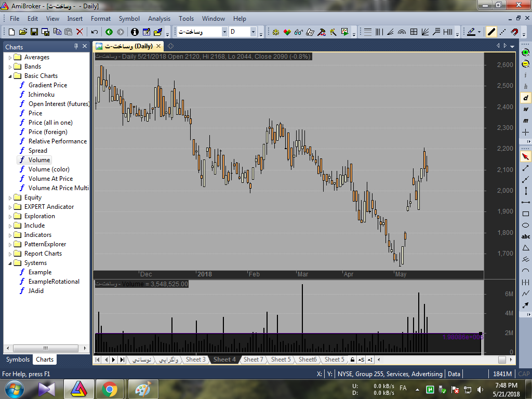This screenshot has width=532, height=399.
Task: Open the Analysis menu
Action: [159, 19]
